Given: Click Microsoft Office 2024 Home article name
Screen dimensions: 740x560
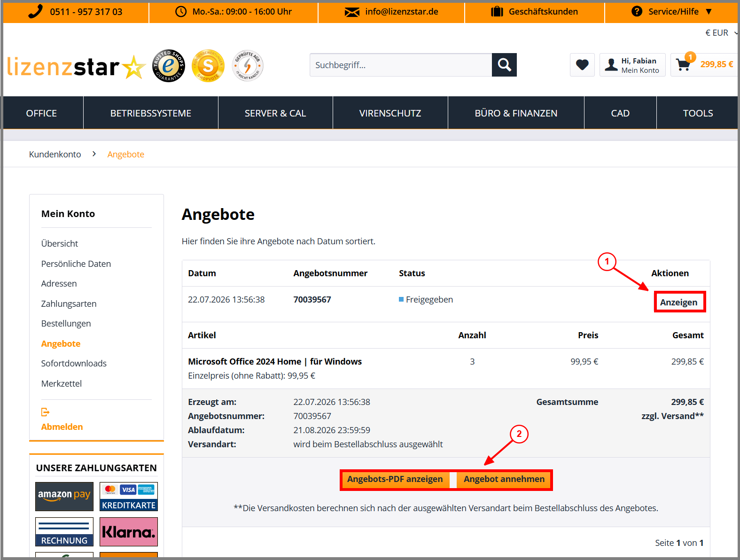Looking at the screenshot, I should 275,362.
